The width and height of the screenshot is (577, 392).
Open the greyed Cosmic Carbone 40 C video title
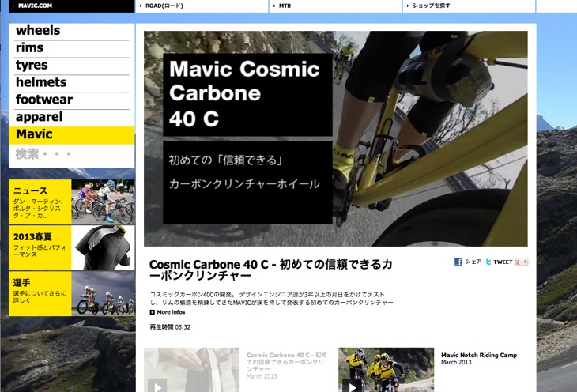tap(287, 362)
